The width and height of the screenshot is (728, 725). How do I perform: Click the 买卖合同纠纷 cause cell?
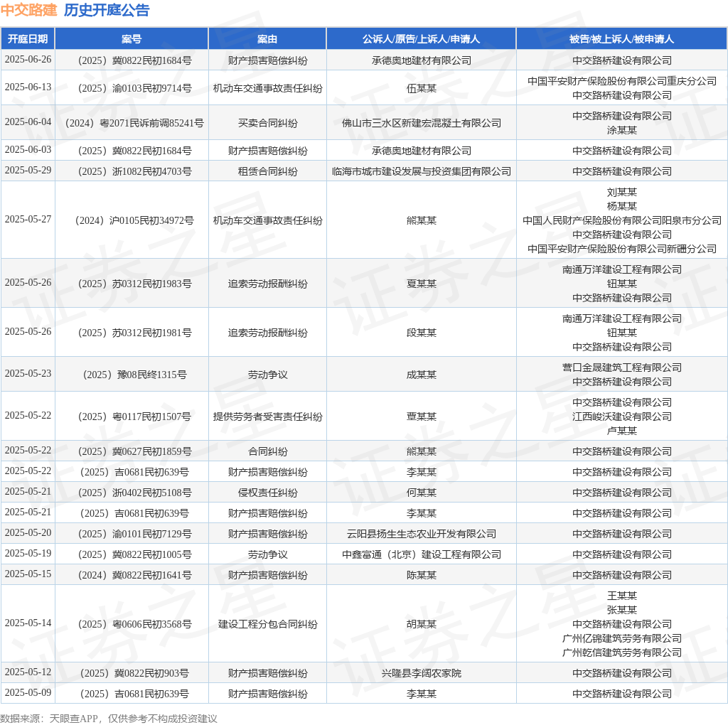click(x=267, y=123)
